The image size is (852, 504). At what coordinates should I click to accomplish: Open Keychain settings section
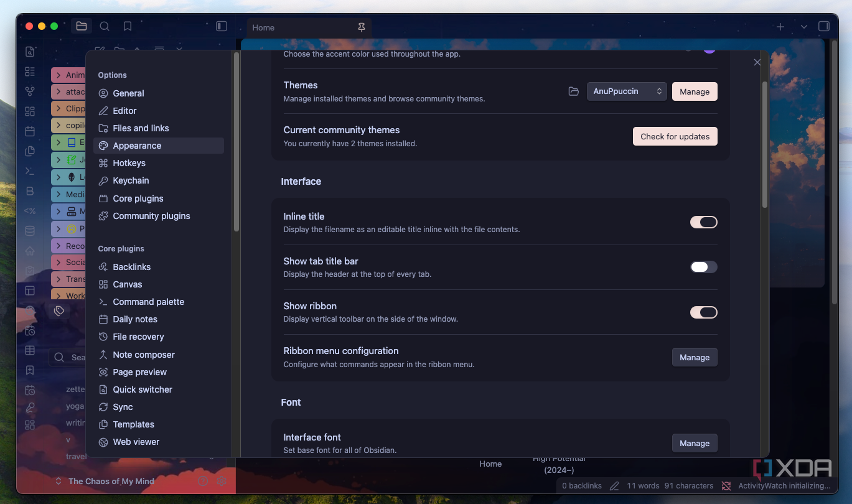tap(159, 180)
